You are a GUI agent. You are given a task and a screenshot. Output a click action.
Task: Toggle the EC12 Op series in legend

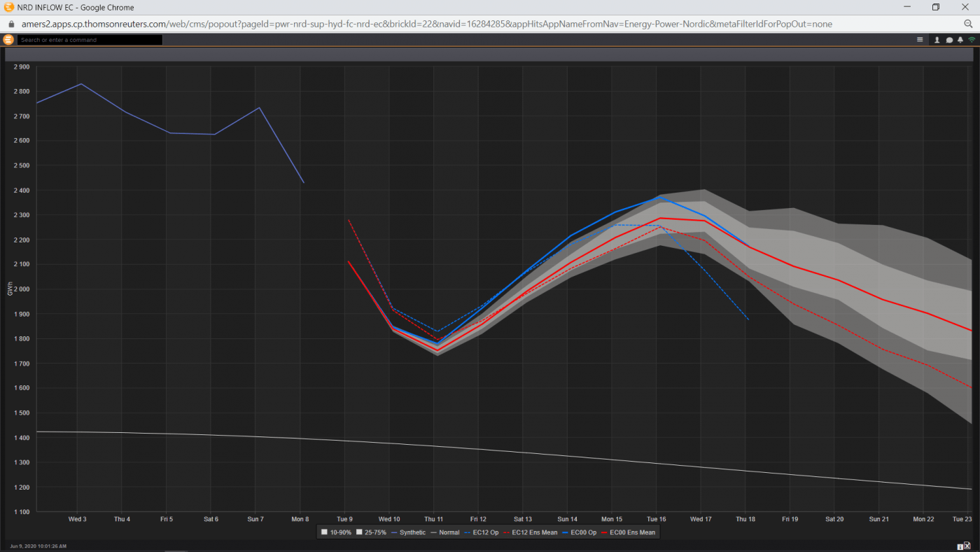coord(482,532)
